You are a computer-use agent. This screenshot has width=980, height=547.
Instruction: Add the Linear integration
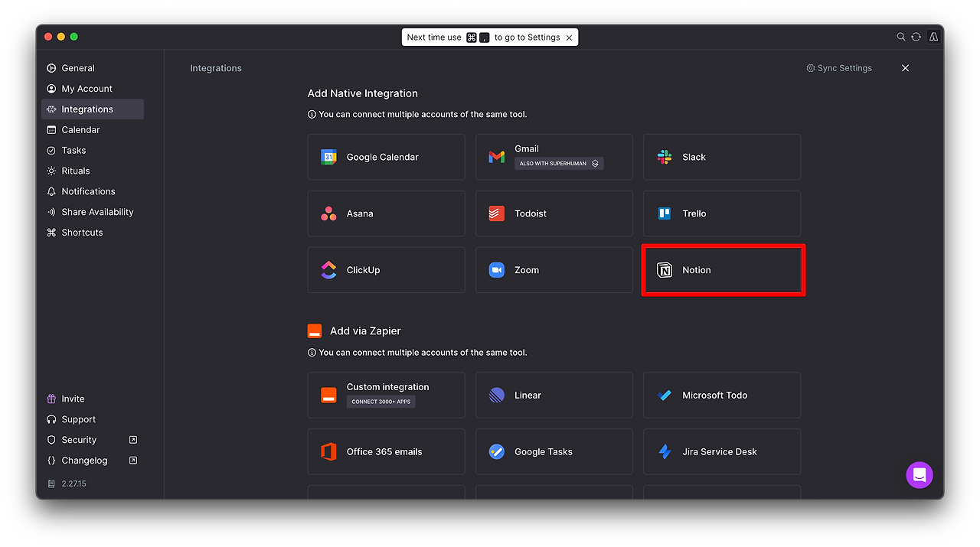tap(554, 396)
